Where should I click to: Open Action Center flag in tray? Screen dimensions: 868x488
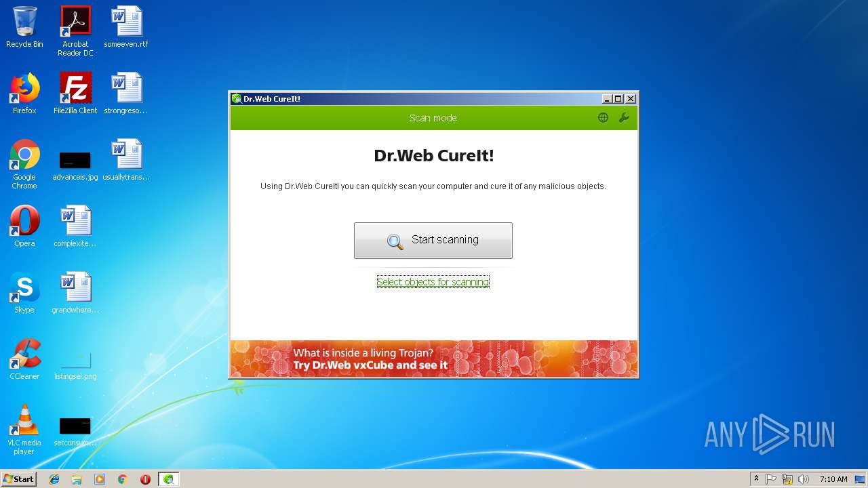pyautogui.click(x=771, y=479)
